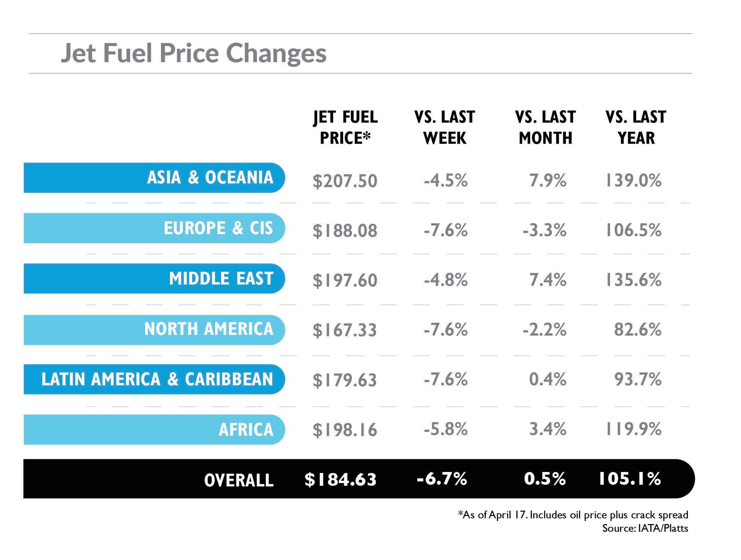
Task: Click the Overall summary row label
Action: click(x=239, y=480)
